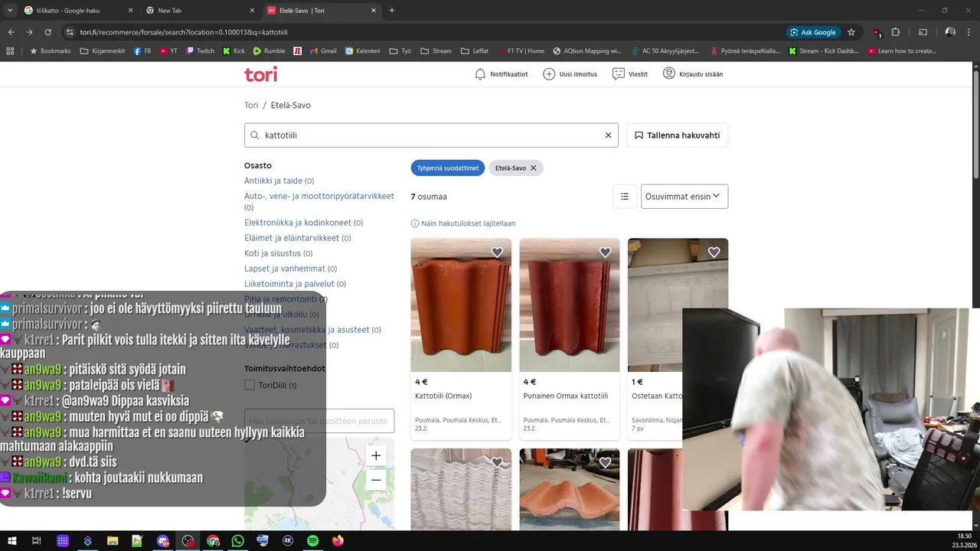The width and height of the screenshot is (980, 551).
Task: Reload the current page
Action: coord(47,32)
